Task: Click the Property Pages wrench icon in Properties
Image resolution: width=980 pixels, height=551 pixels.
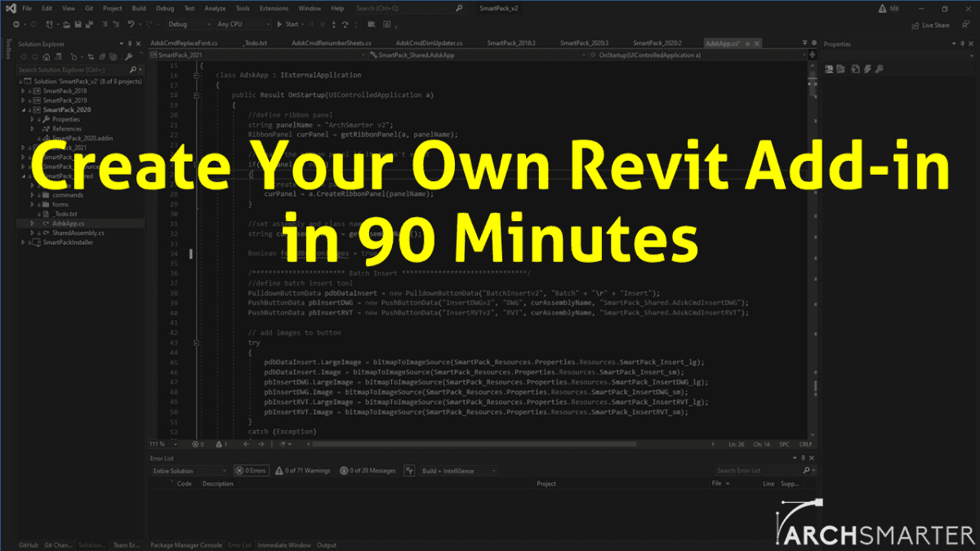Action: click(879, 69)
